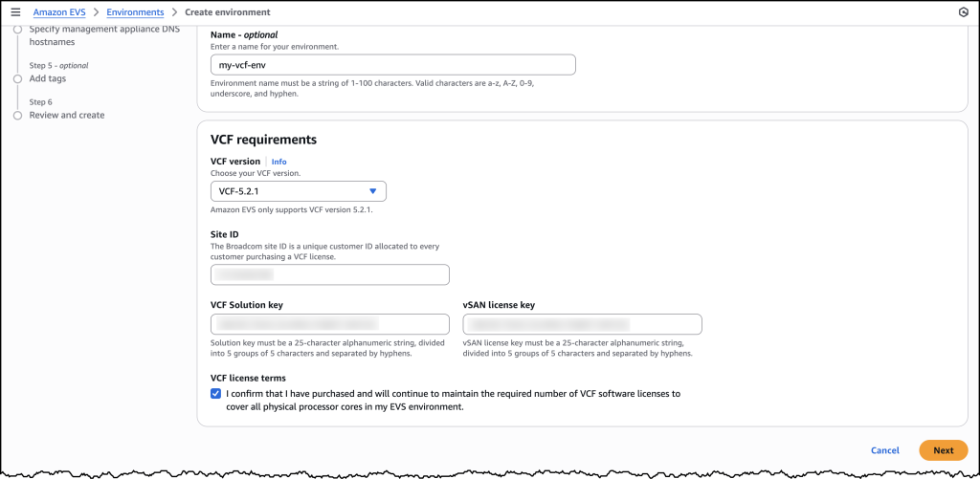Click the Review and create step circle
Screen dimensions: 980x479
click(x=17, y=115)
